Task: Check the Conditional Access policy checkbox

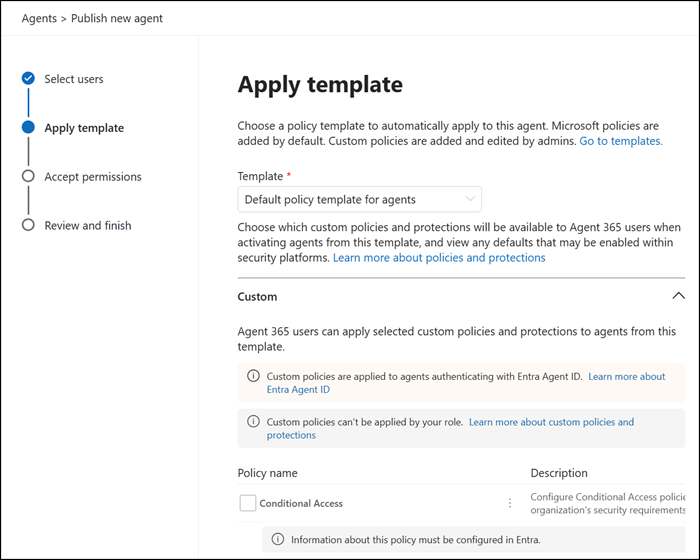Action: (x=248, y=503)
